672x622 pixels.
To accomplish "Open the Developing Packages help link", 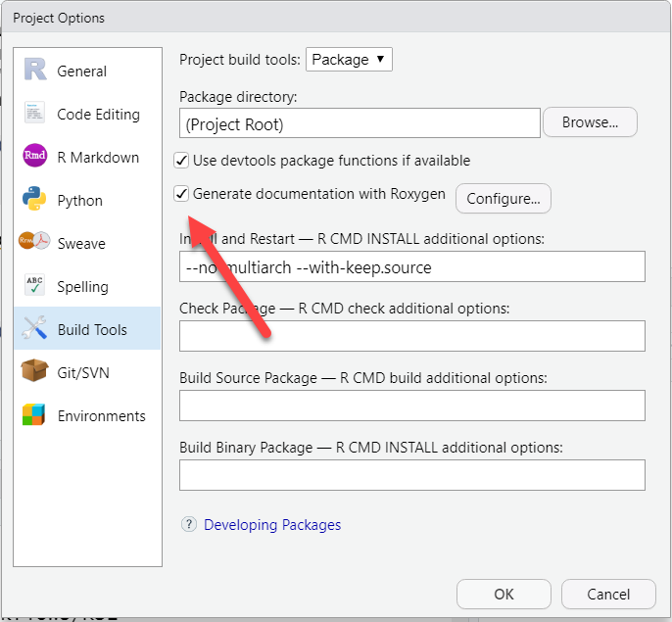I will (272, 525).
